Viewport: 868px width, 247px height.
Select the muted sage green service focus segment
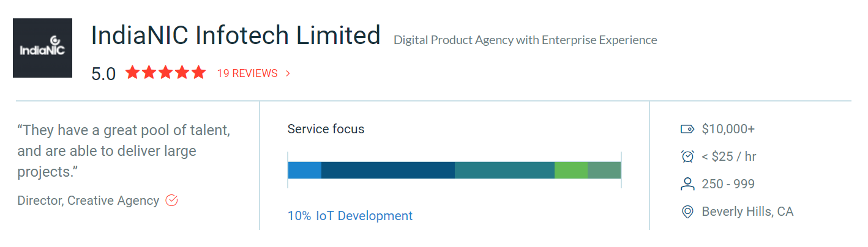tap(604, 170)
